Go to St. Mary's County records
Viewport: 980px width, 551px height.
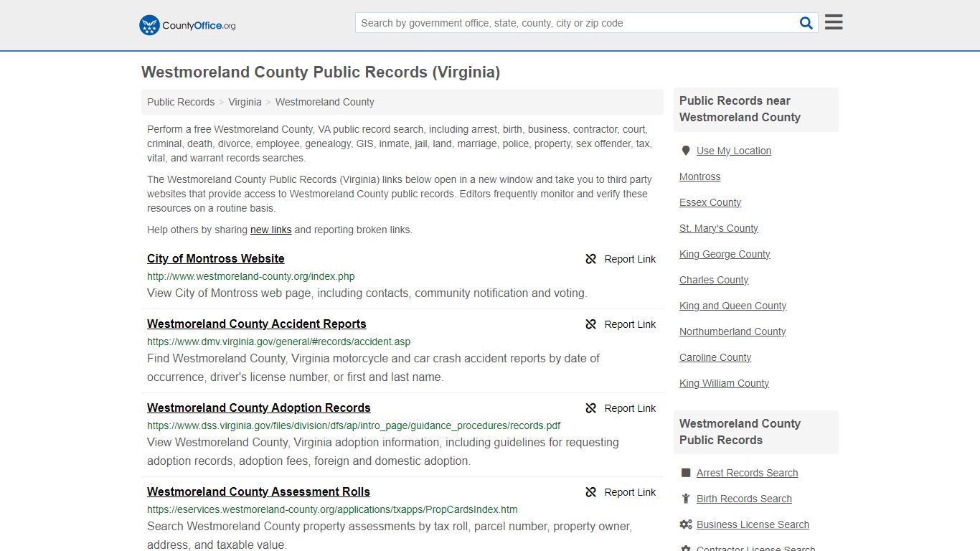719,228
